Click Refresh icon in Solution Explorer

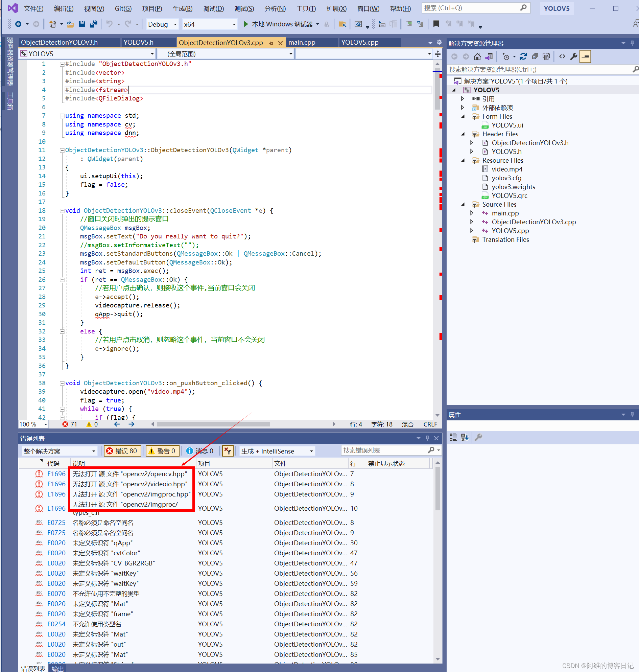523,56
